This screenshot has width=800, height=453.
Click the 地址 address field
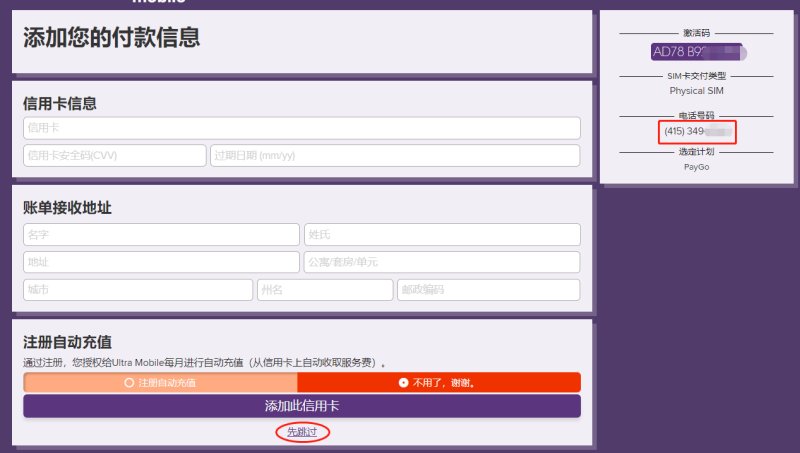161,262
